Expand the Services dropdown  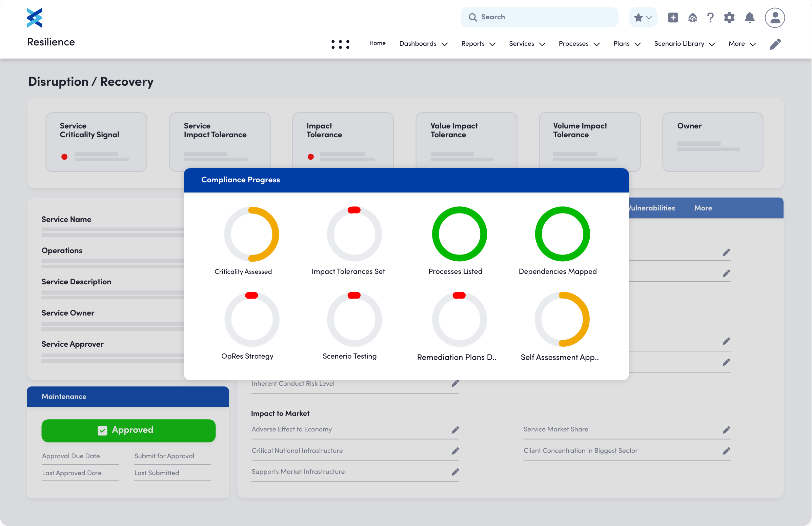coord(527,44)
